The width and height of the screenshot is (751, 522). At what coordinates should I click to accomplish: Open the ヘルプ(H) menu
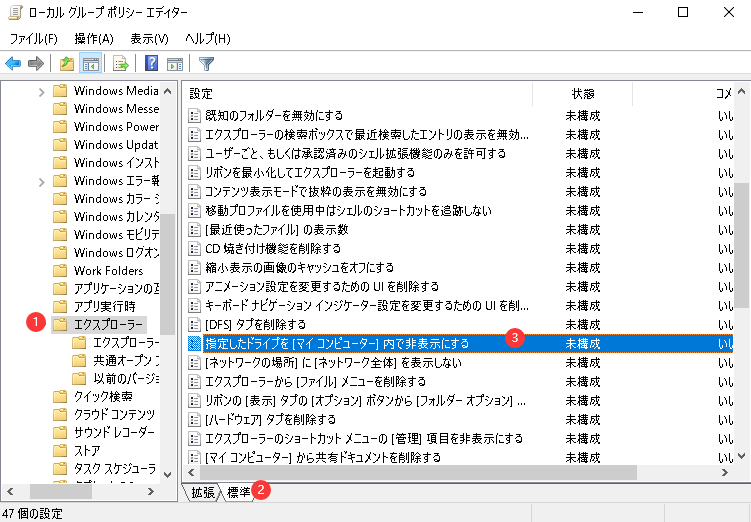click(x=208, y=38)
